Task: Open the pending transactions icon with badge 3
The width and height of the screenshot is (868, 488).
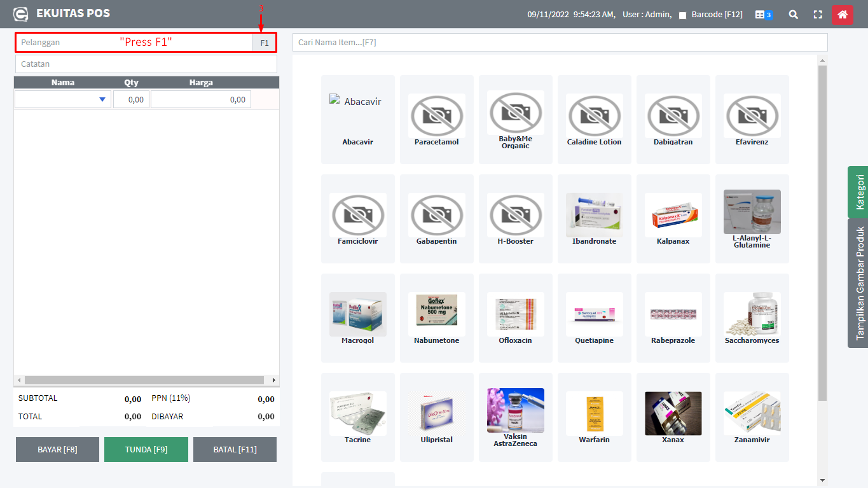Action: coord(763,15)
